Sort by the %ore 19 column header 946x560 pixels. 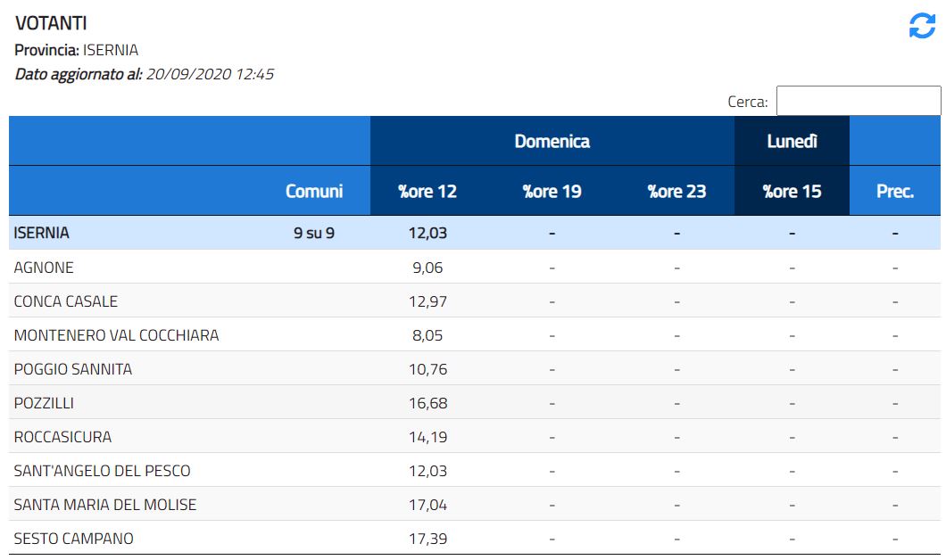tap(552, 191)
